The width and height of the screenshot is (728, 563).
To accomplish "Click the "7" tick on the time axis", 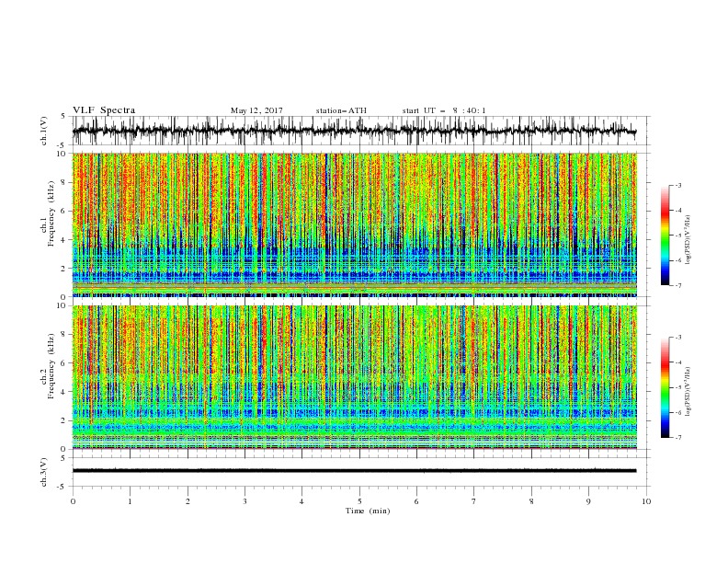I will (x=474, y=501).
